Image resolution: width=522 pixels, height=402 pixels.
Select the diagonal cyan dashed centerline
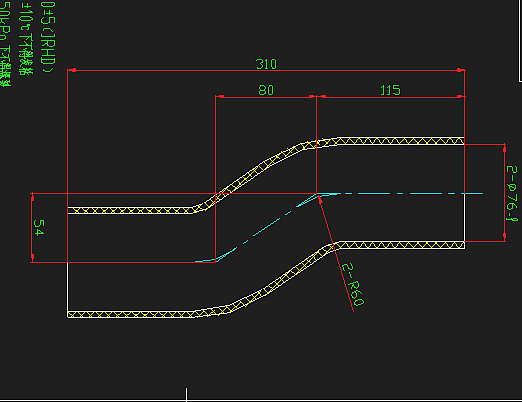[267, 228]
